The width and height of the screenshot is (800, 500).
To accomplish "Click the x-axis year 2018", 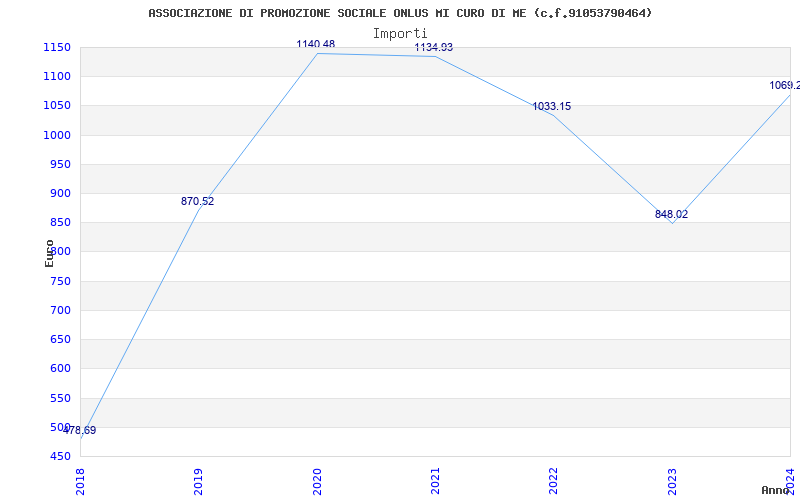I will 80,482.
